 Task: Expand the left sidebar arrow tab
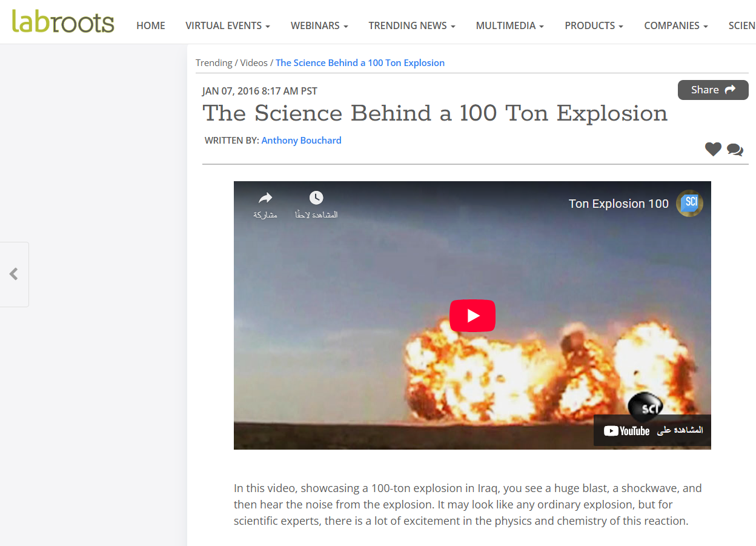(14, 275)
